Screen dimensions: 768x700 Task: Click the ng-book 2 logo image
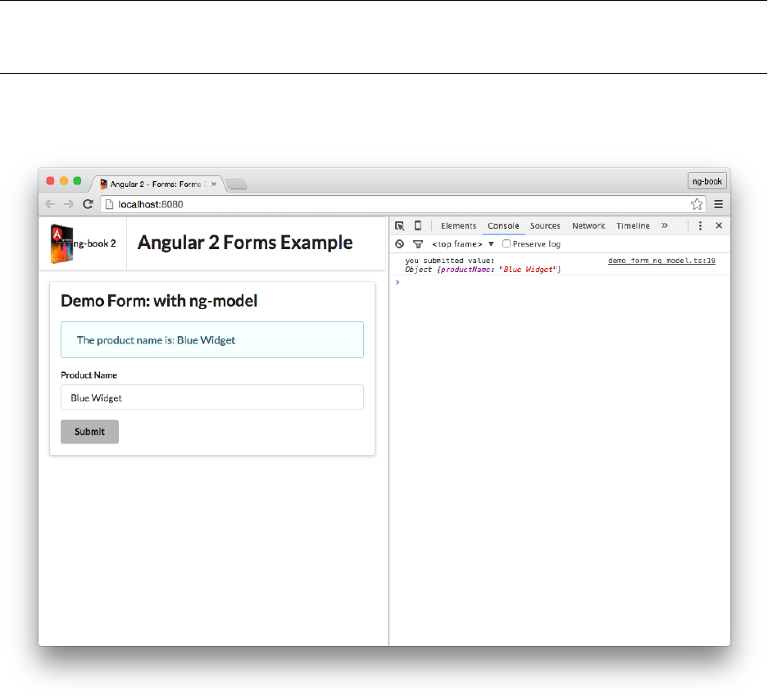(61, 243)
